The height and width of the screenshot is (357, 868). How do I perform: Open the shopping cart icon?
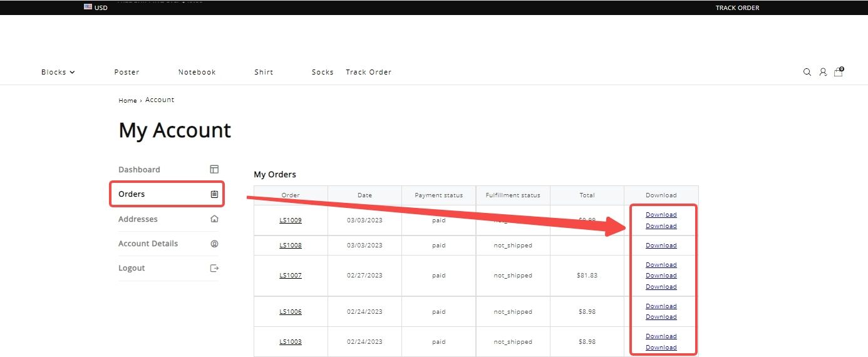[x=839, y=71]
